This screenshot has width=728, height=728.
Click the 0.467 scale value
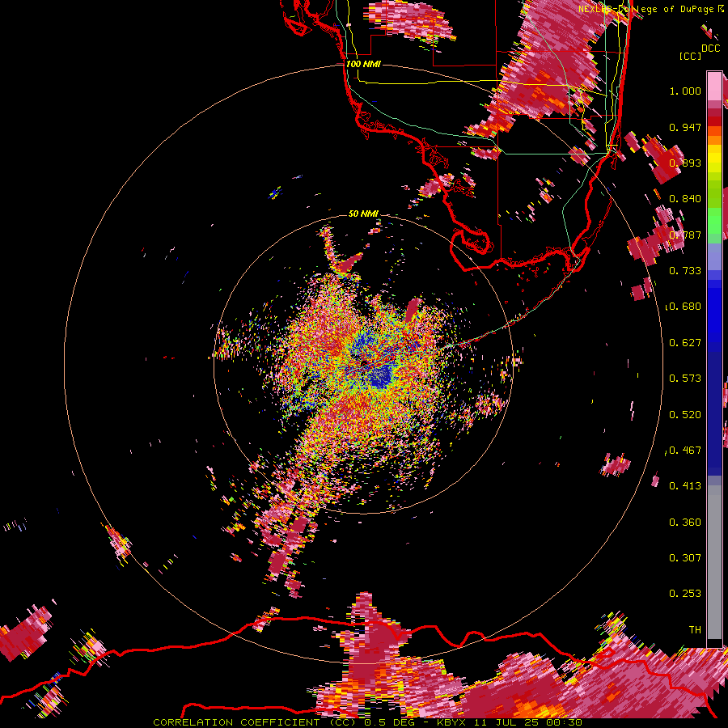685,451
